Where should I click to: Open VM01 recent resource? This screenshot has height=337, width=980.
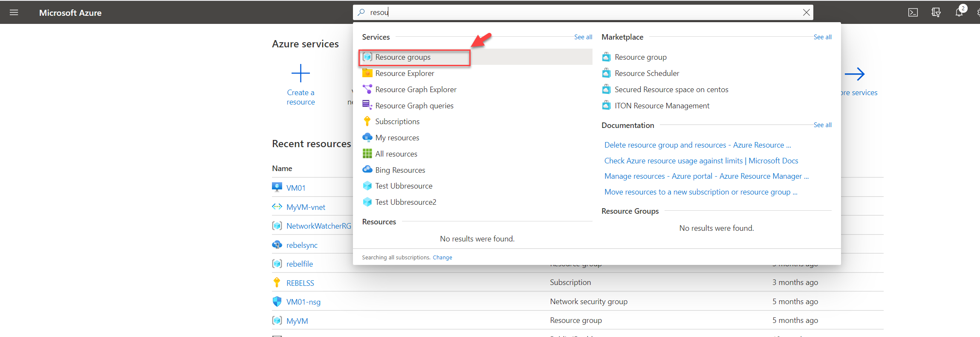[x=296, y=188]
